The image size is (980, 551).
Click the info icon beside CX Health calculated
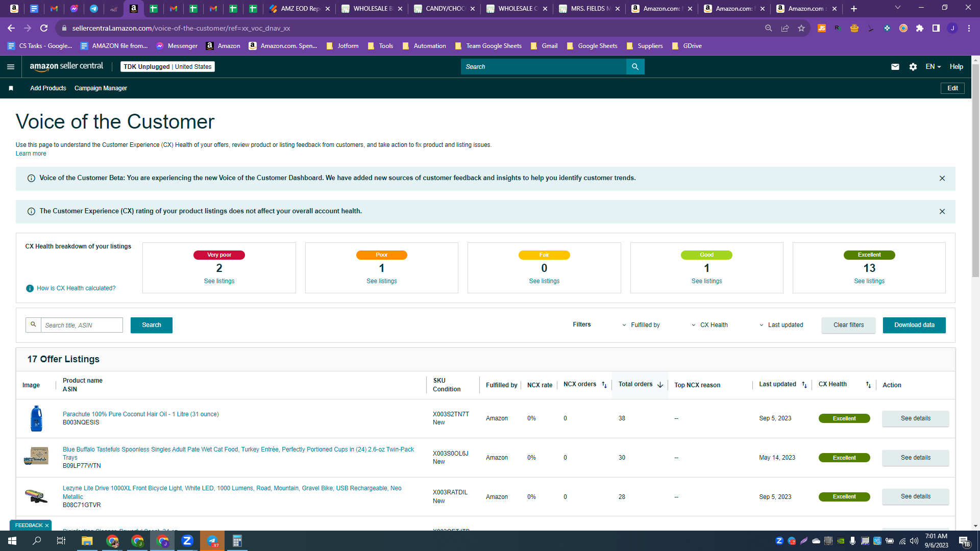point(30,289)
